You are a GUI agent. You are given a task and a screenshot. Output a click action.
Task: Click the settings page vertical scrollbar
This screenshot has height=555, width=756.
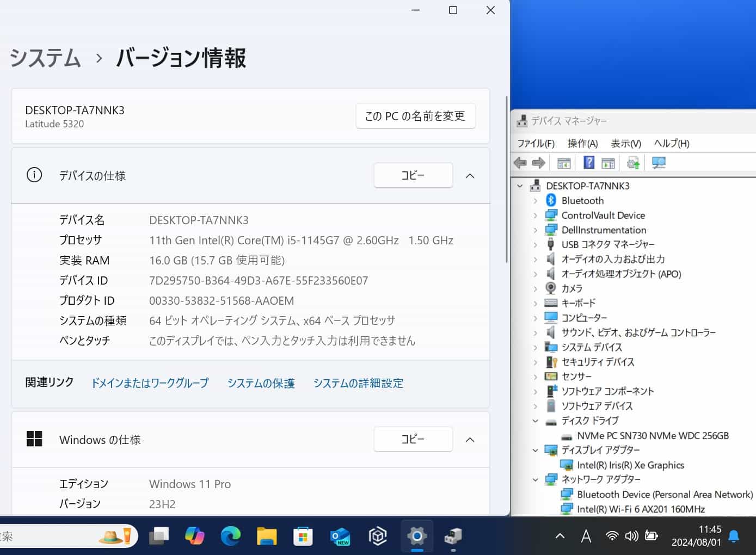507,180
